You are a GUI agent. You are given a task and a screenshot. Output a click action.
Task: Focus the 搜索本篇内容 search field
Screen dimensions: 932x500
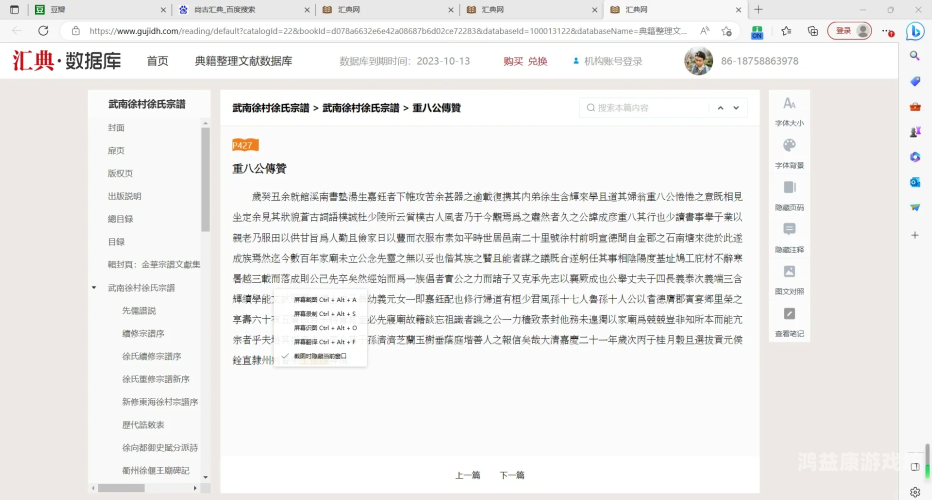click(x=644, y=108)
